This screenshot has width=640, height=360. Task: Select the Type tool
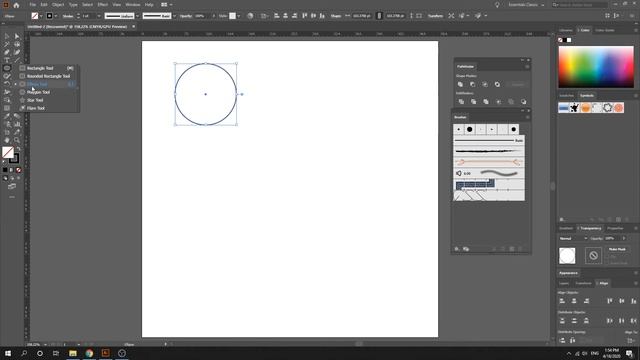point(7,60)
